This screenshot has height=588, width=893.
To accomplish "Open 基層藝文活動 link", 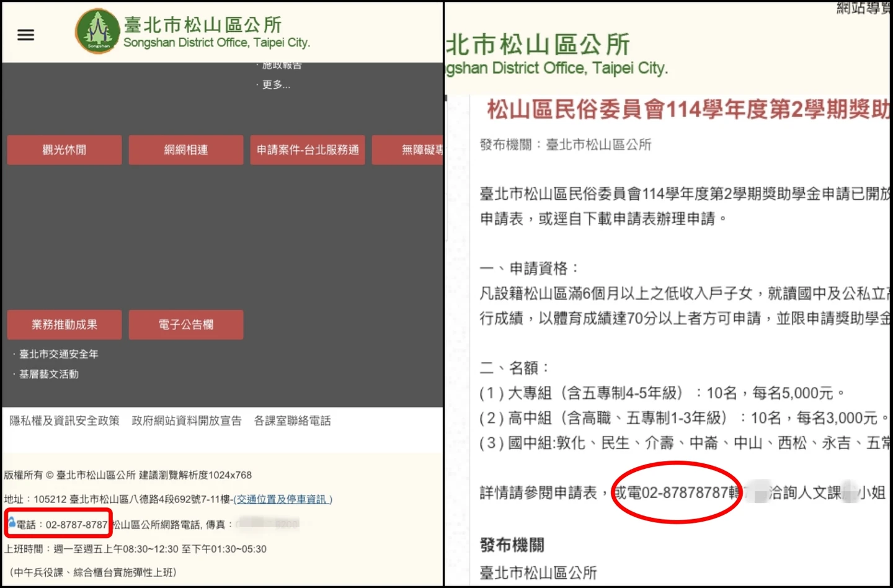I will click(x=48, y=375).
